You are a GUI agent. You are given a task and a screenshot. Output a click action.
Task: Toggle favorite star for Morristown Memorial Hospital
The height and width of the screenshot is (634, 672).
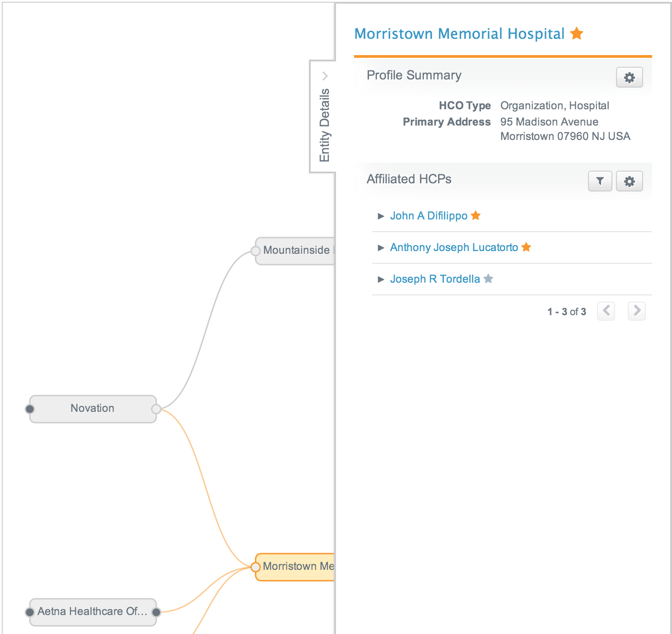pos(577,33)
